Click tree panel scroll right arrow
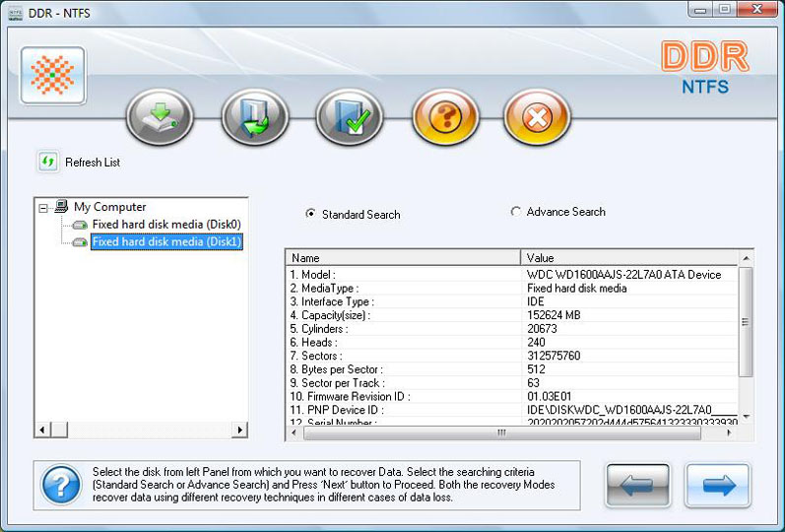Image resolution: width=785 pixels, height=532 pixels. click(x=239, y=430)
